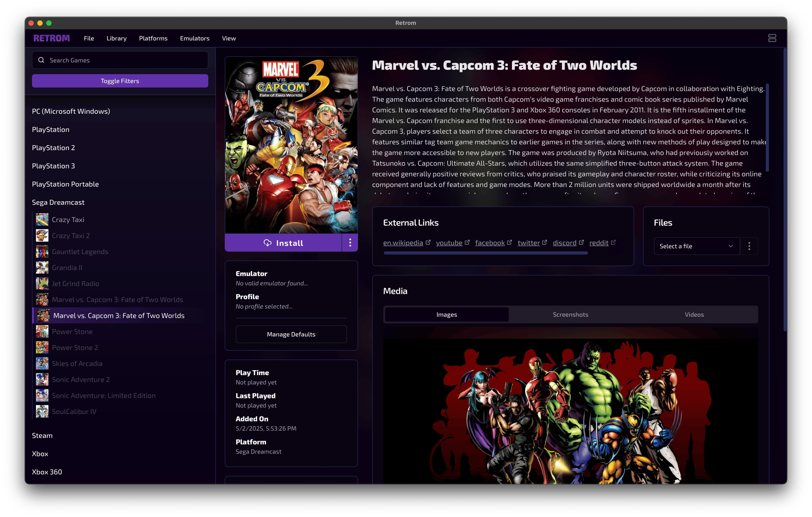The height and width of the screenshot is (517, 812).
Task: Open the reddit link
Action: tap(599, 243)
